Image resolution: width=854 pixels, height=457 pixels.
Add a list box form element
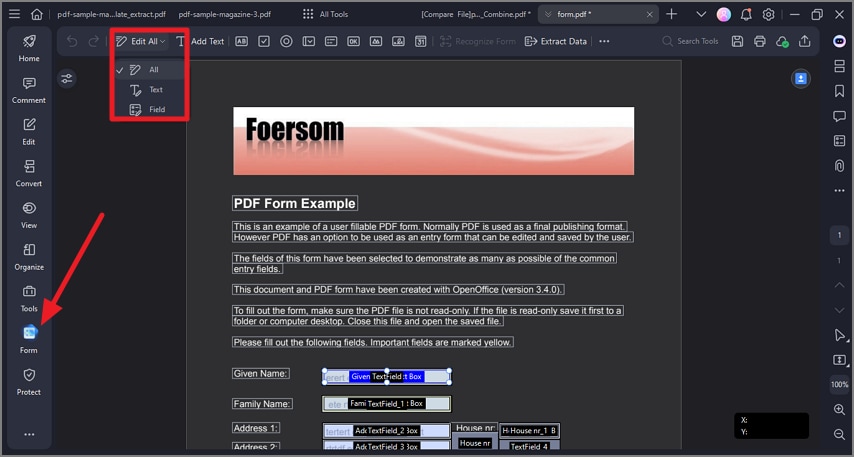pyautogui.click(x=331, y=41)
